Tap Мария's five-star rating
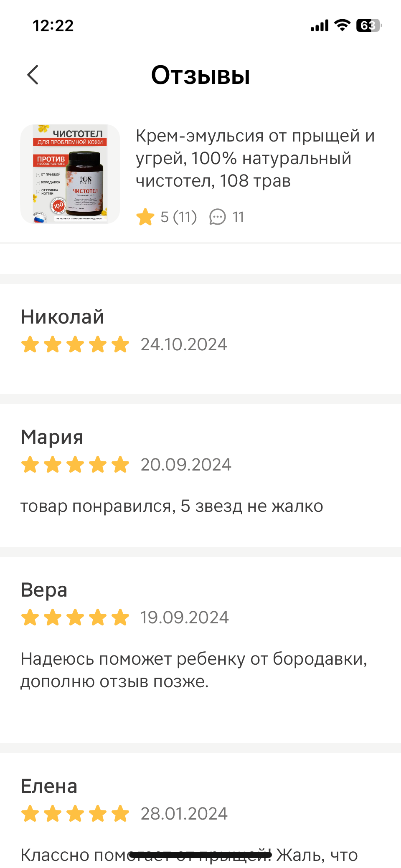This screenshot has height=868, width=401. pos(75,465)
